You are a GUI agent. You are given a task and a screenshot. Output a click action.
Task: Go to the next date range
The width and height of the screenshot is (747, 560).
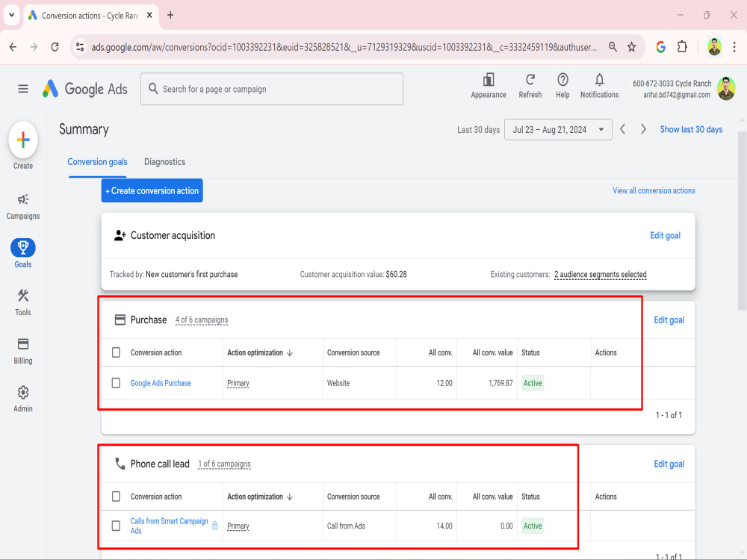click(x=643, y=129)
